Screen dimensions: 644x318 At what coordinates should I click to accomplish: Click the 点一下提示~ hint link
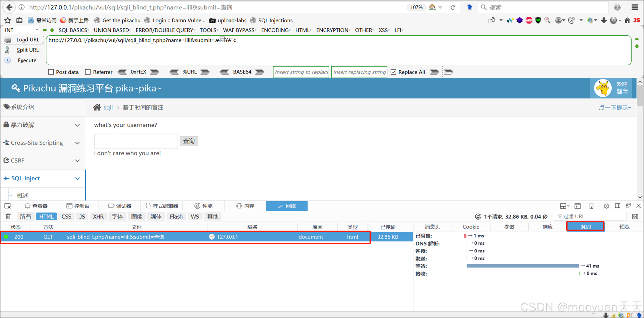pyautogui.click(x=614, y=108)
